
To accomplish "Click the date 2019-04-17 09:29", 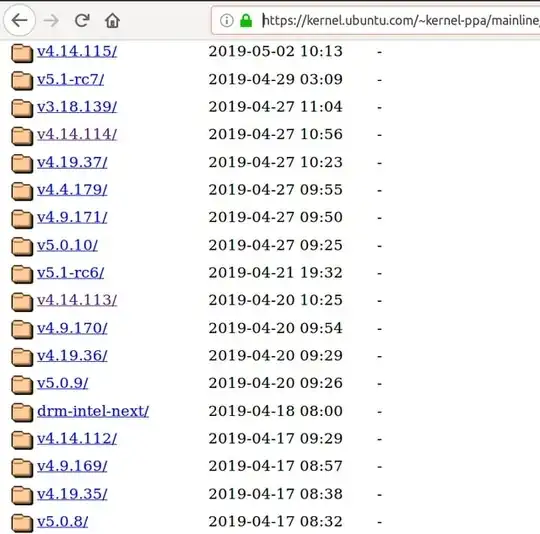I will pos(276,439).
